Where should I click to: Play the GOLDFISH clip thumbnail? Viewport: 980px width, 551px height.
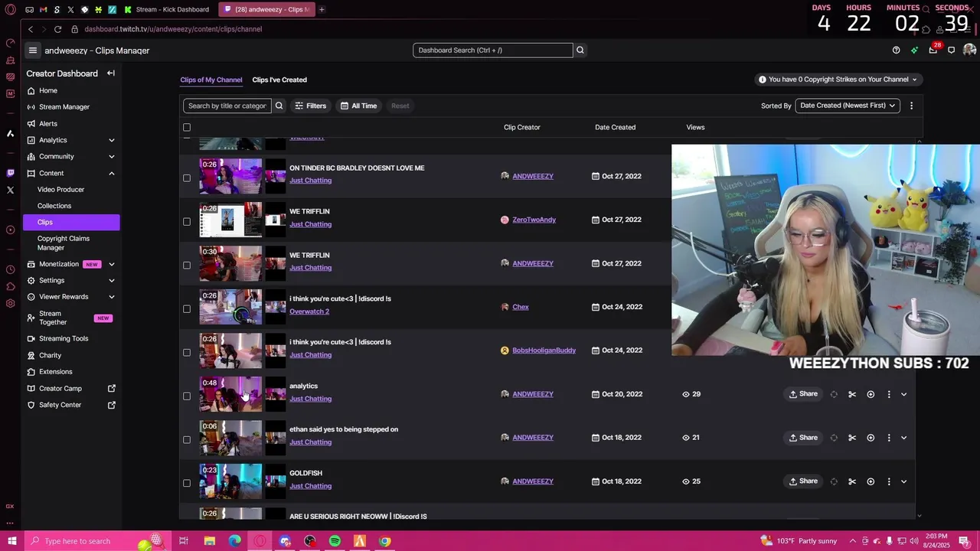tap(230, 481)
